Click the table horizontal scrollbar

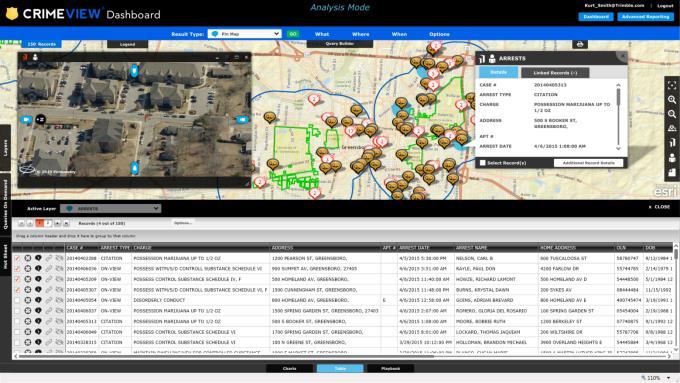click(226, 356)
